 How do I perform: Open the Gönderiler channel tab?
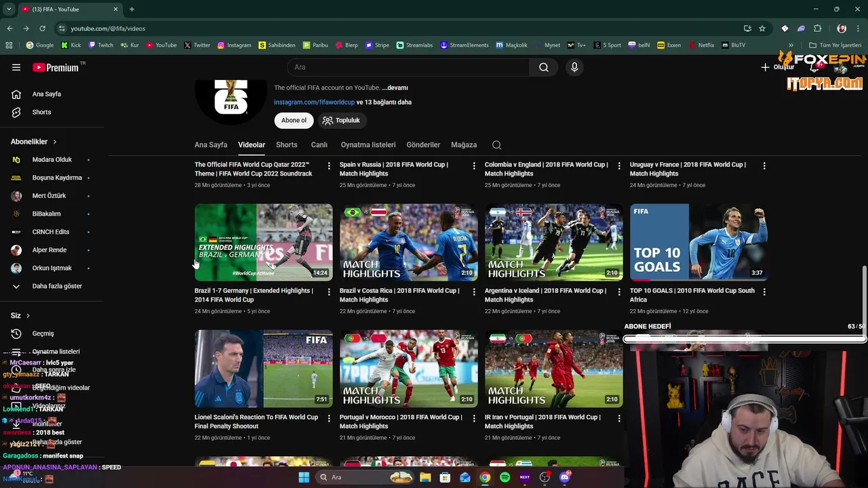[x=423, y=145]
